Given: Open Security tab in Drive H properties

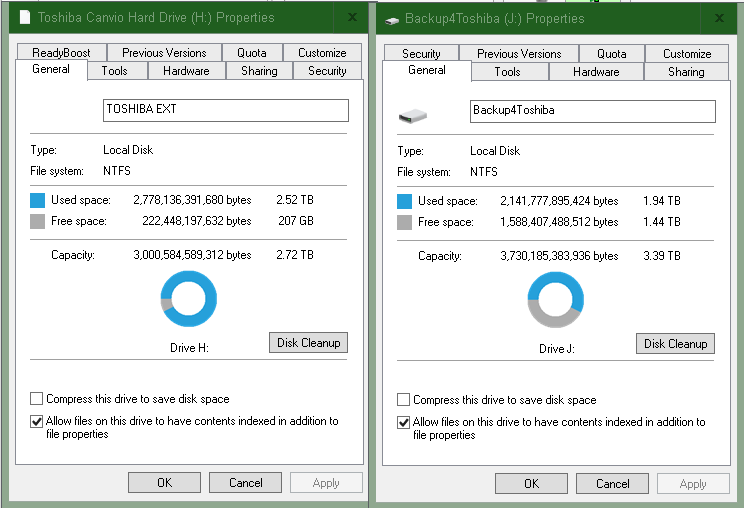Looking at the screenshot, I should click(327, 71).
